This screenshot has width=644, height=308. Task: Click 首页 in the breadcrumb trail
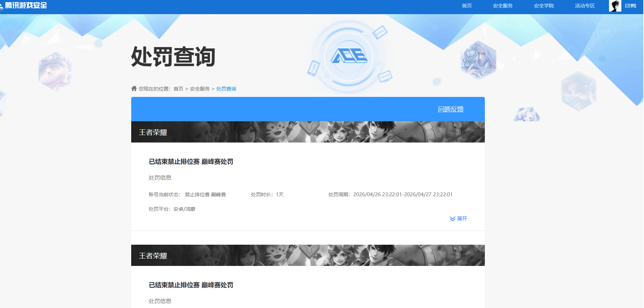point(178,89)
